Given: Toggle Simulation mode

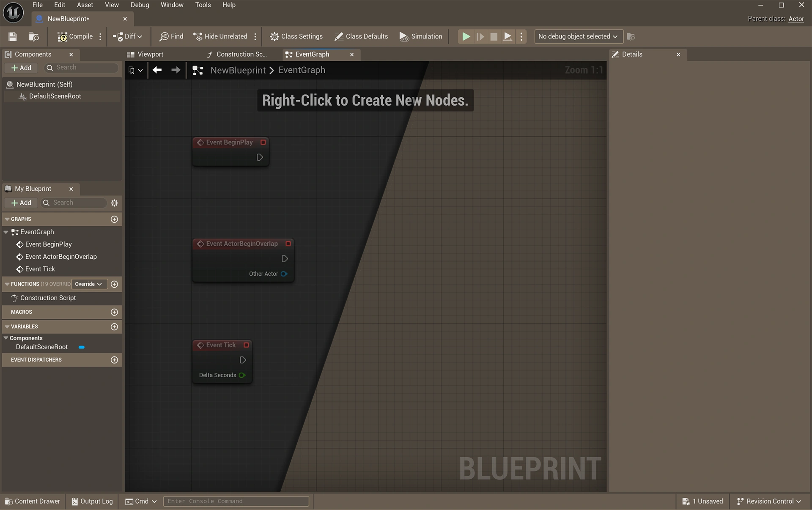Looking at the screenshot, I should pos(421,37).
